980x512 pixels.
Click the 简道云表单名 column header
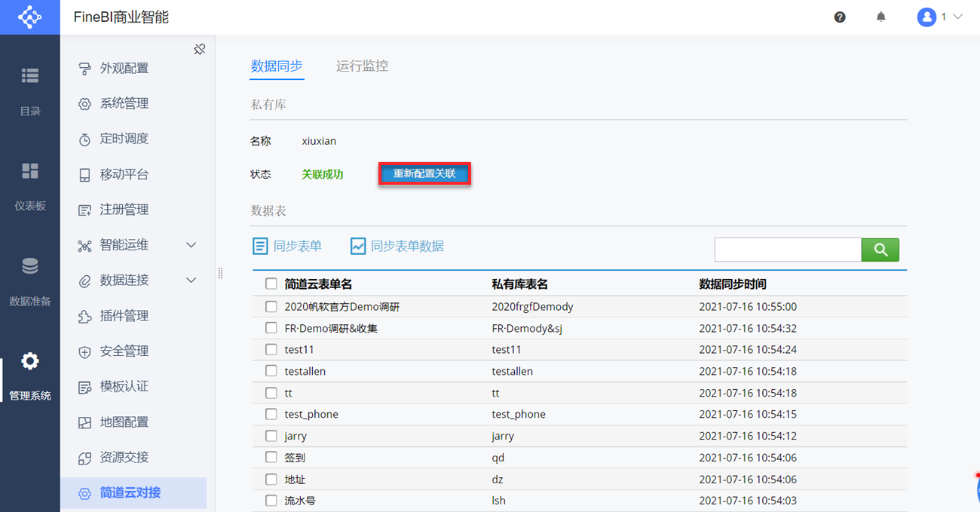318,284
